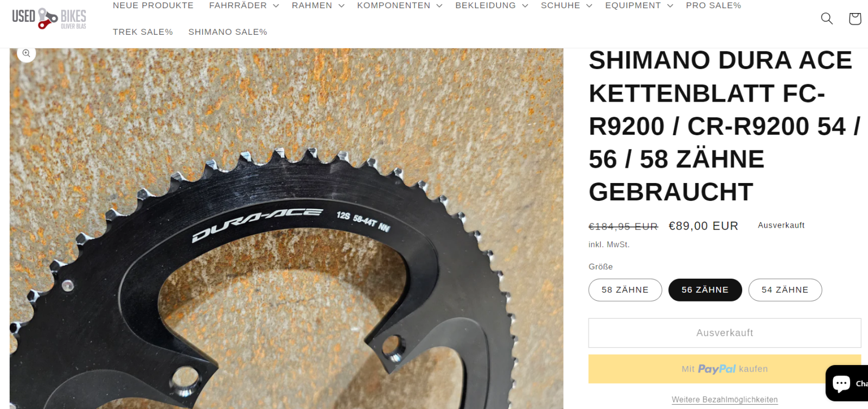Select 54 Zähne size option
The image size is (868, 409).
(x=785, y=290)
